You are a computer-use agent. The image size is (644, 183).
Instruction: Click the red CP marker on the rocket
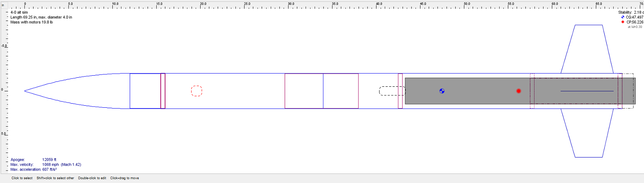pos(518,91)
